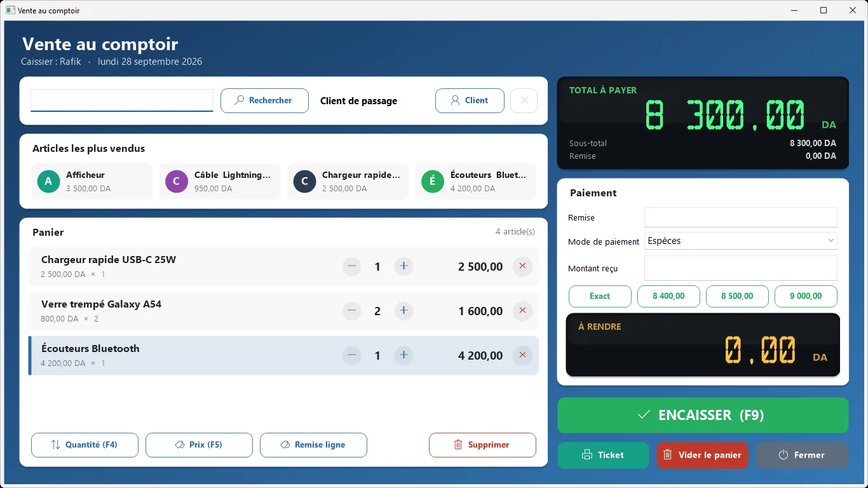Image resolution: width=868 pixels, height=488 pixels.
Task: Add Chargeur rapide best-seller card
Action: click(348, 181)
